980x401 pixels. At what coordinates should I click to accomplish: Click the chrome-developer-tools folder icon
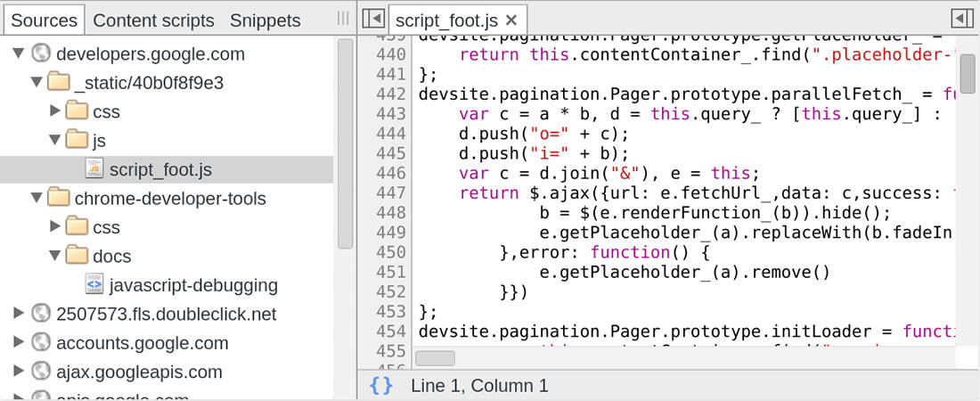(59, 198)
